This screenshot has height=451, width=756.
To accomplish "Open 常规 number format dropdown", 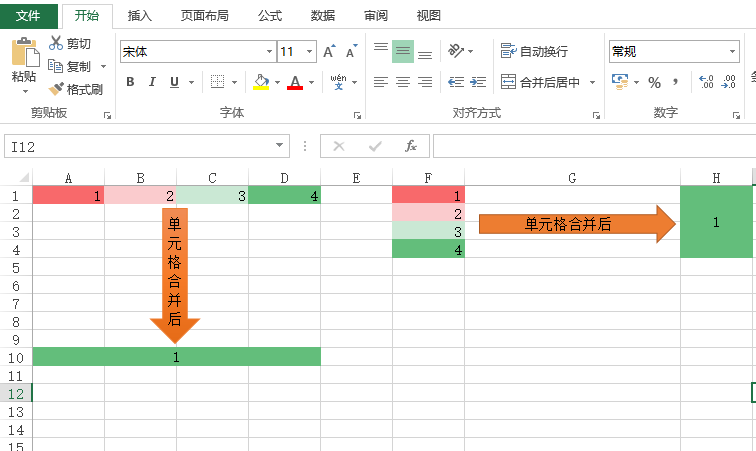I will (x=732, y=51).
